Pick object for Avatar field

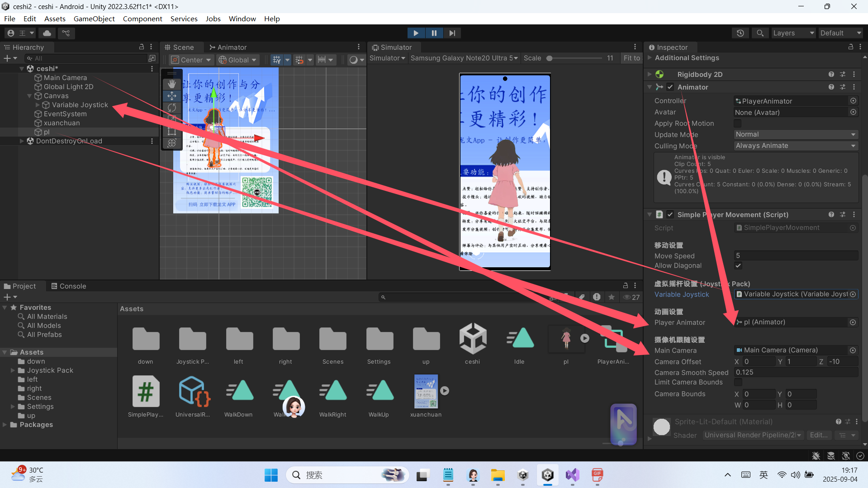point(853,112)
